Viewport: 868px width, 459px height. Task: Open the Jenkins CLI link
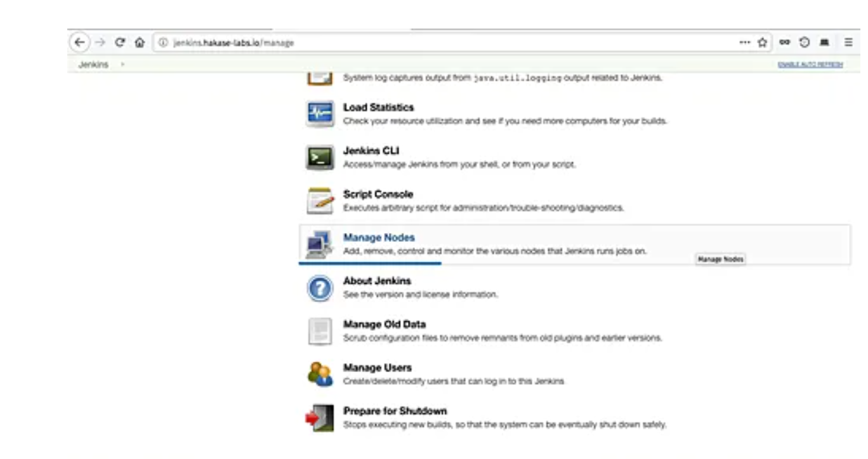371,150
